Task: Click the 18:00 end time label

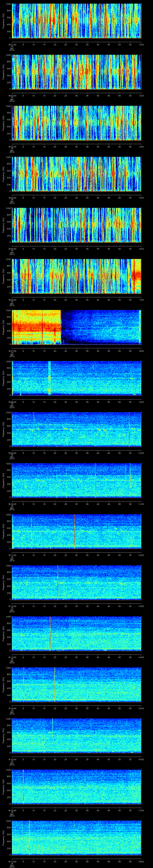Action: click(141, 861)
